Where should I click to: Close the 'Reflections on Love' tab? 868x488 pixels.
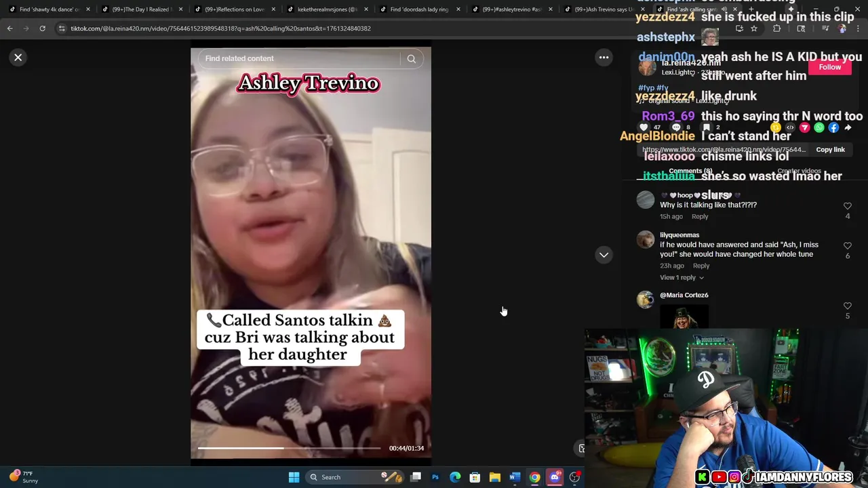(x=273, y=9)
